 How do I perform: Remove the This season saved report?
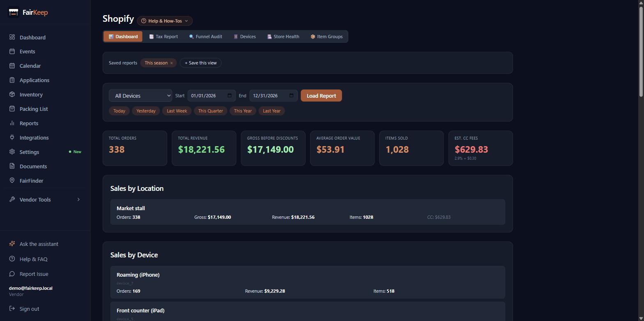(172, 63)
